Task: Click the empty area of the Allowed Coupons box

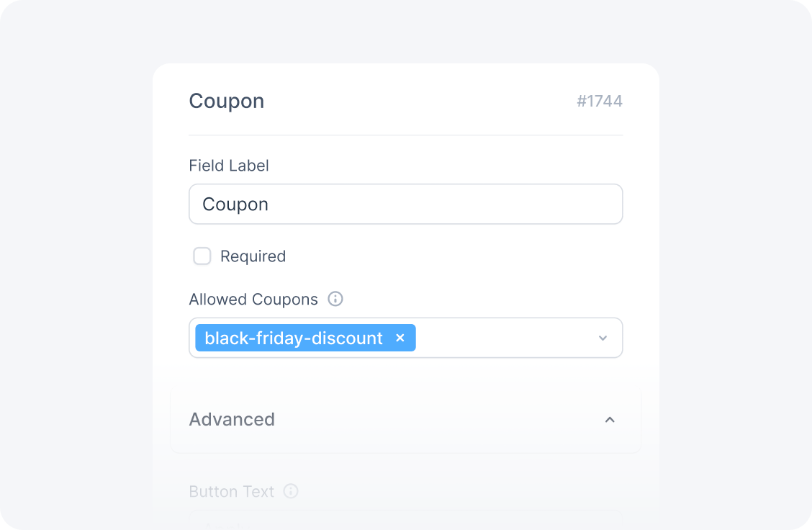Action: tap(504, 338)
